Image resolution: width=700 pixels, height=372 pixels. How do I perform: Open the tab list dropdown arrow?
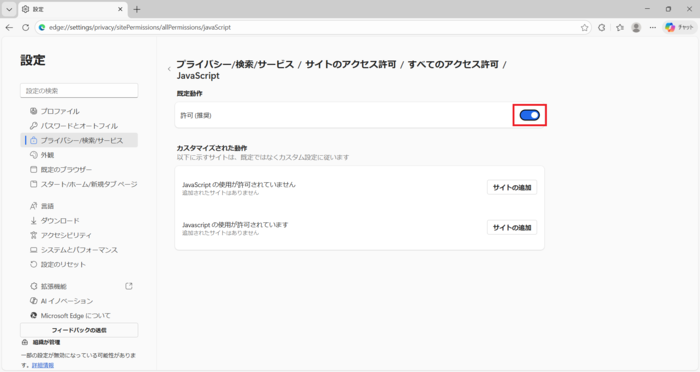(9, 9)
